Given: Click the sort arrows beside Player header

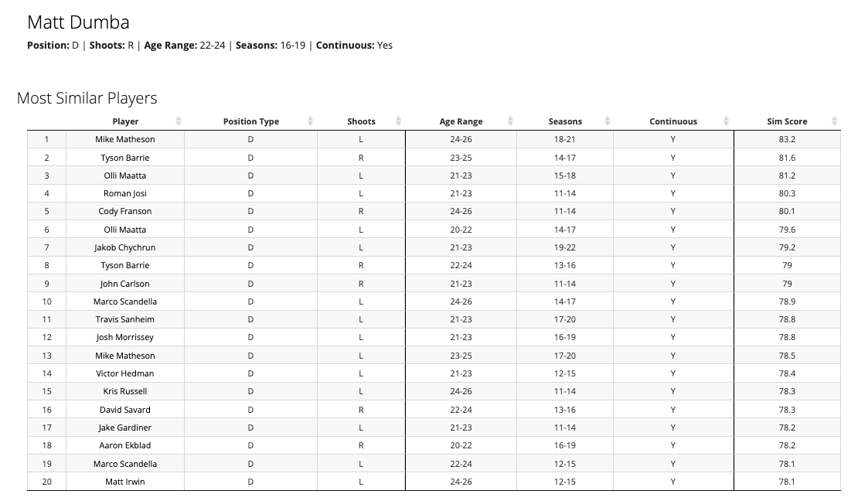Looking at the screenshot, I should coord(178,121).
